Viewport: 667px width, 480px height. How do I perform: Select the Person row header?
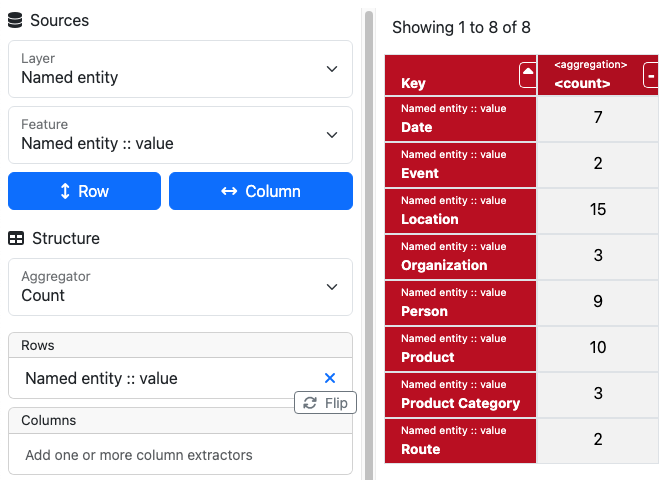pyautogui.click(x=460, y=302)
